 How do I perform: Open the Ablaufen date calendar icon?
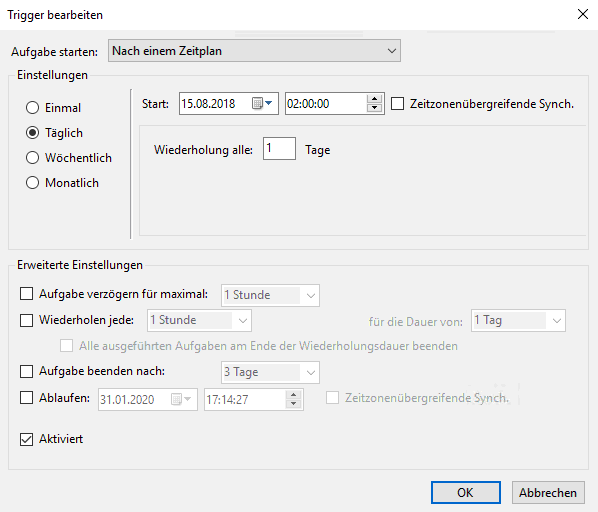[x=181, y=400]
